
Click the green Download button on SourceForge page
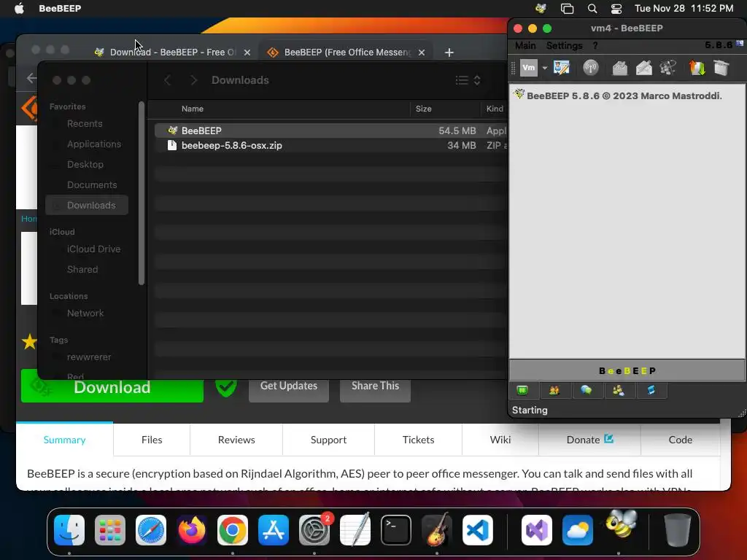click(x=112, y=388)
